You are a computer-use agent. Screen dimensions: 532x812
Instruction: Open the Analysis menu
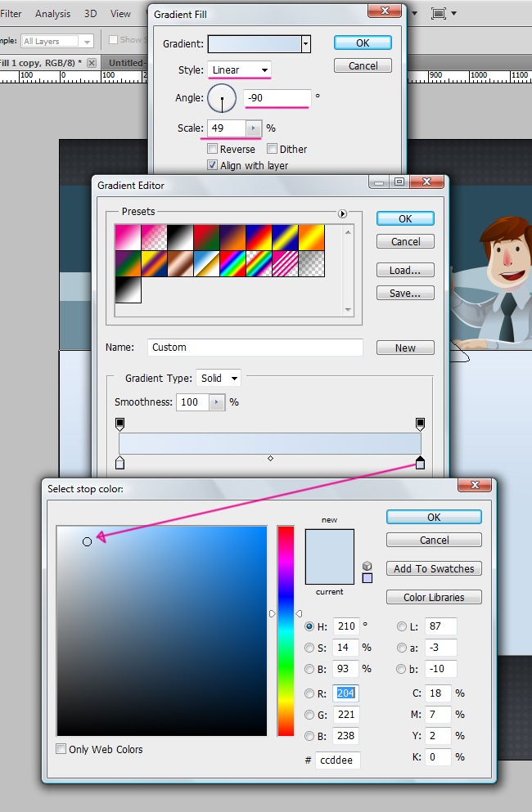(x=52, y=14)
